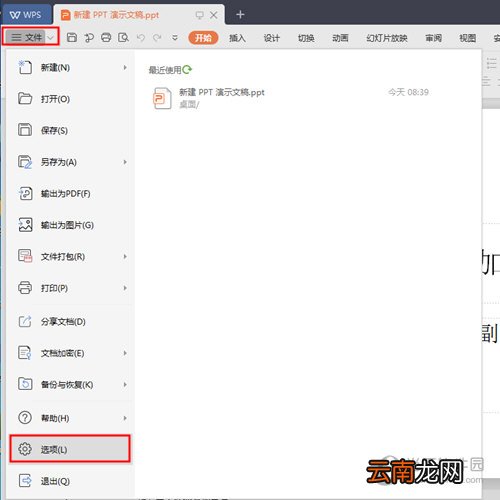Click the floppy icon beside 保存(S)
500x500 pixels.
tap(25, 130)
